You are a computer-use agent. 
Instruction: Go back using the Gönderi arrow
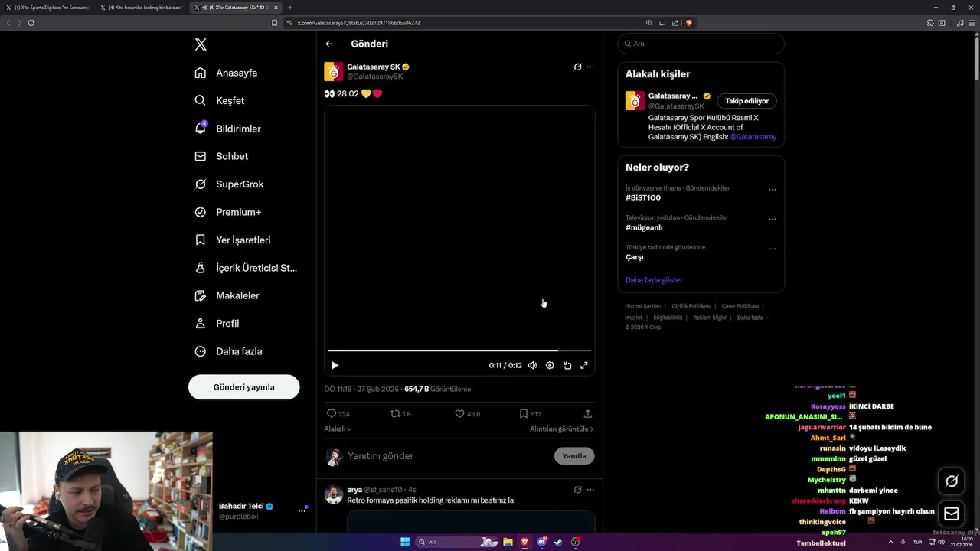click(329, 44)
